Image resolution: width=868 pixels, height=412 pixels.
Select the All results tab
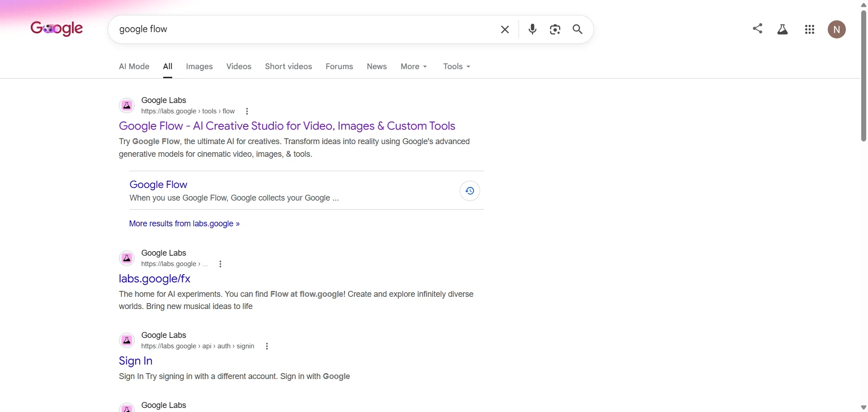[x=168, y=66]
